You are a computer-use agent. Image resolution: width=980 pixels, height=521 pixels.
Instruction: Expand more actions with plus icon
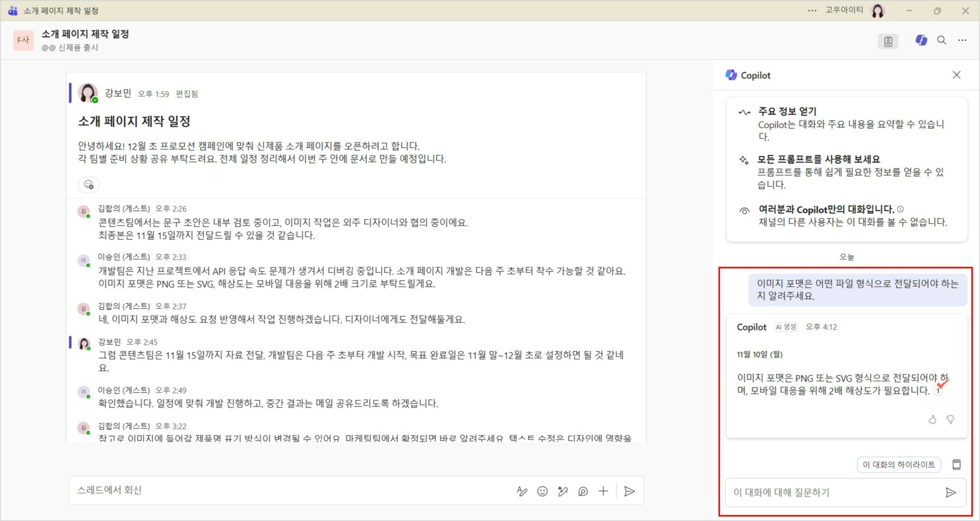point(603,491)
